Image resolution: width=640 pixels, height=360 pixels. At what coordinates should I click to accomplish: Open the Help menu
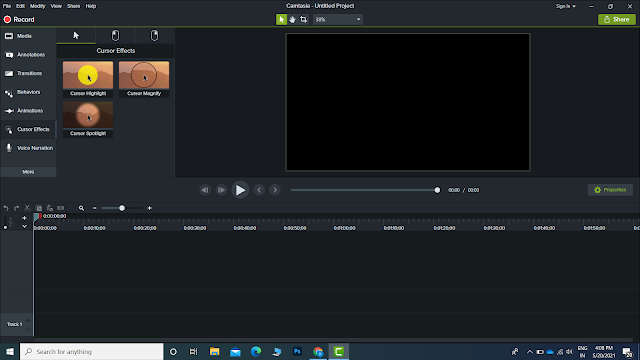pos(91,6)
